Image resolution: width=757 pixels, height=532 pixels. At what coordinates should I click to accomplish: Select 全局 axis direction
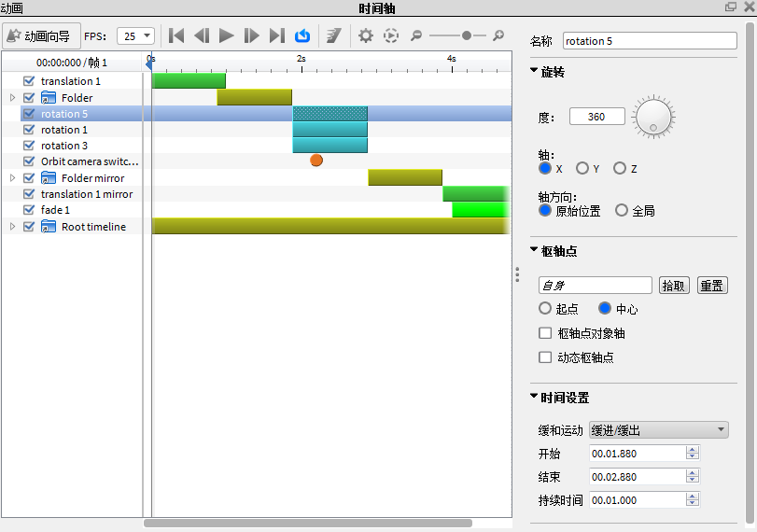point(622,211)
